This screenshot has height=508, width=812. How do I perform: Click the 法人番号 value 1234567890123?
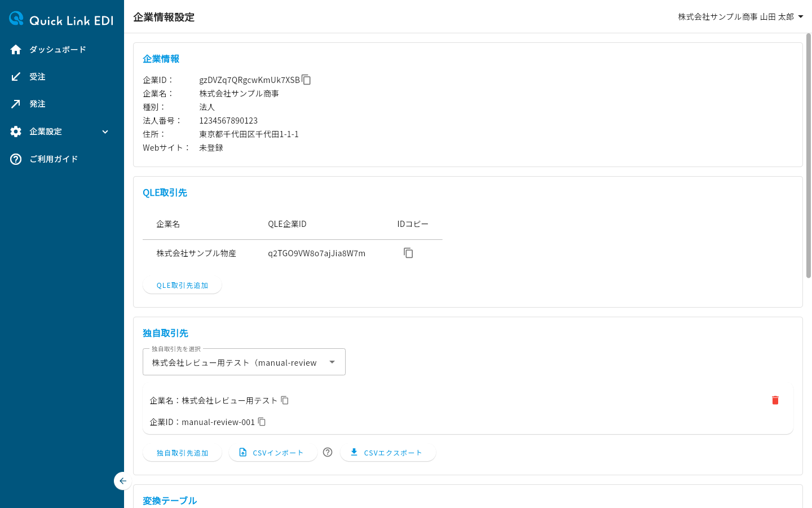click(228, 120)
